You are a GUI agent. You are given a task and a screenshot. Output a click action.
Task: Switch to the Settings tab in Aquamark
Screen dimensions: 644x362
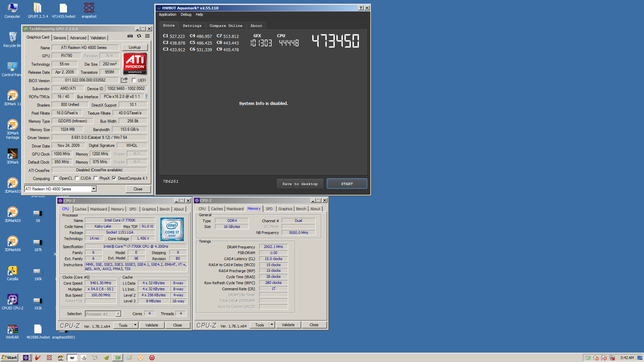pos(192,26)
